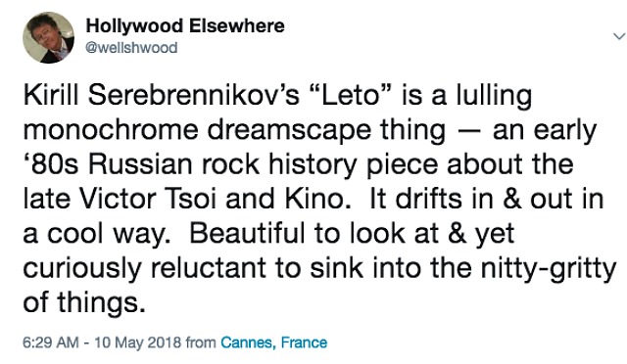Click the quoted title "Leto"

pyautogui.click(x=352, y=96)
